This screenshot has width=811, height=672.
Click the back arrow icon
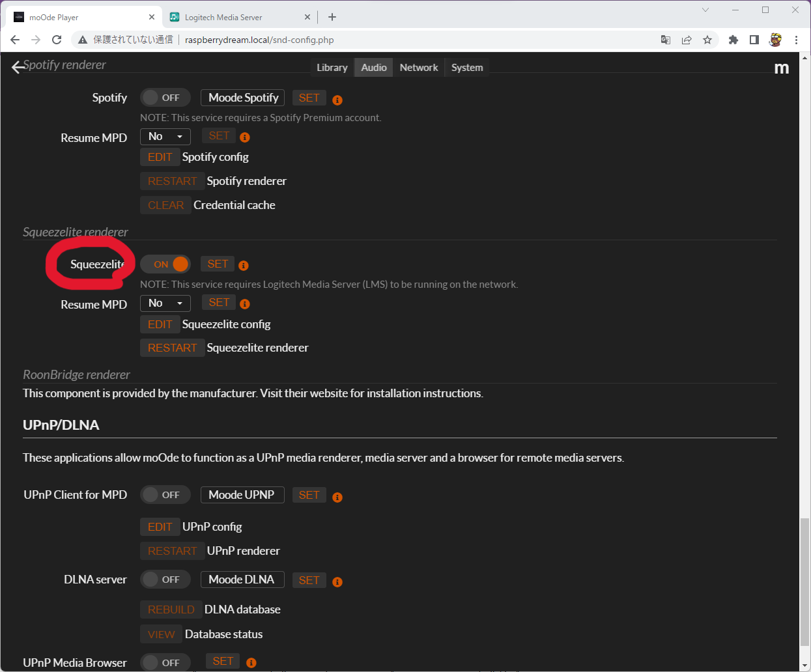pos(18,67)
